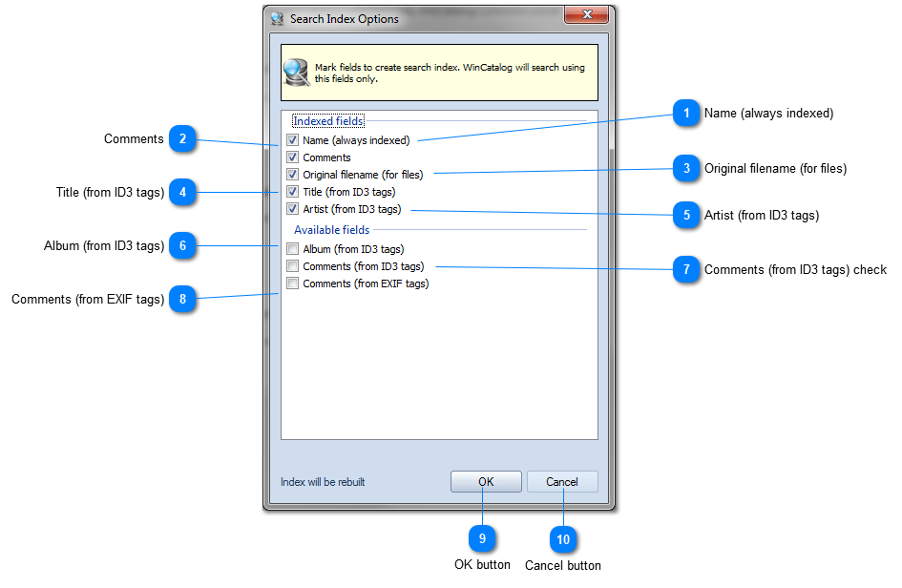Enable Comments (from EXIF tags) checkbox
Image resolution: width=902 pixels, height=588 pixels.
coord(293,283)
